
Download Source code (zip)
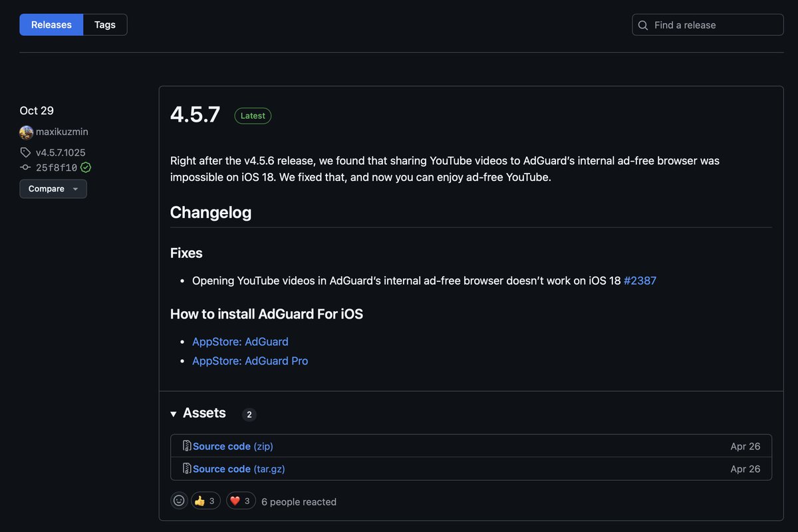pos(233,446)
